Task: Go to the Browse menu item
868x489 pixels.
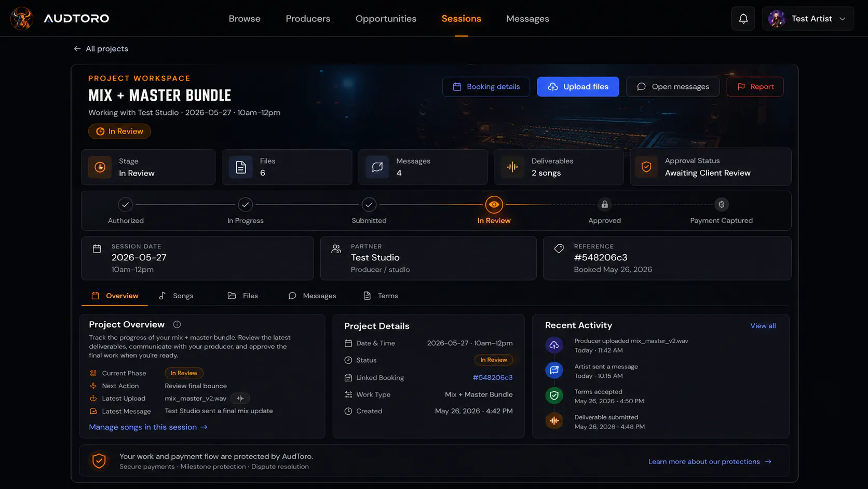Action: pyautogui.click(x=245, y=19)
